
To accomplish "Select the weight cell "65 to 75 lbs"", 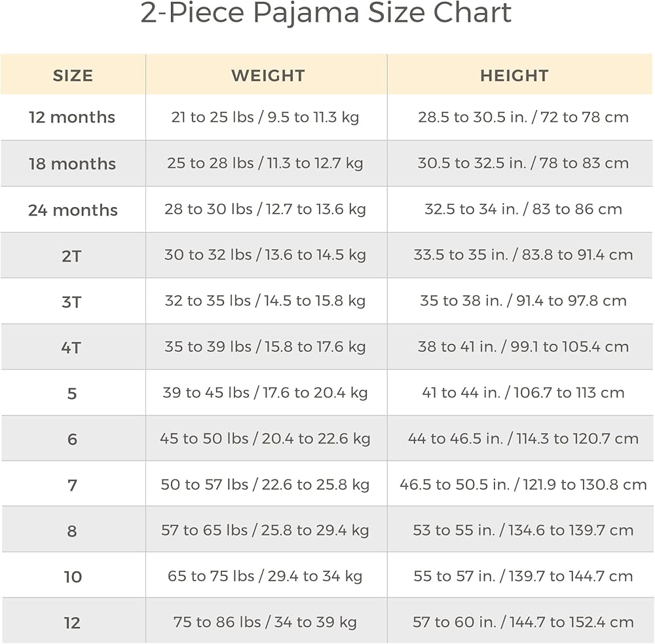I will (265, 577).
